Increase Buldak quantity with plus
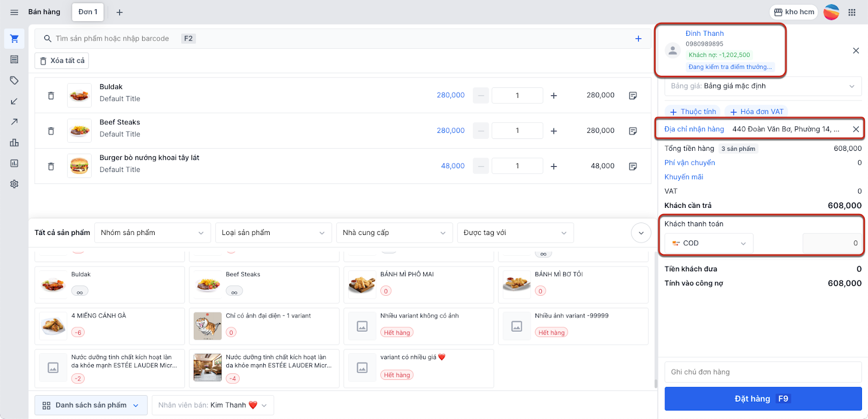The image size is (868, 419). pos(554,96)
